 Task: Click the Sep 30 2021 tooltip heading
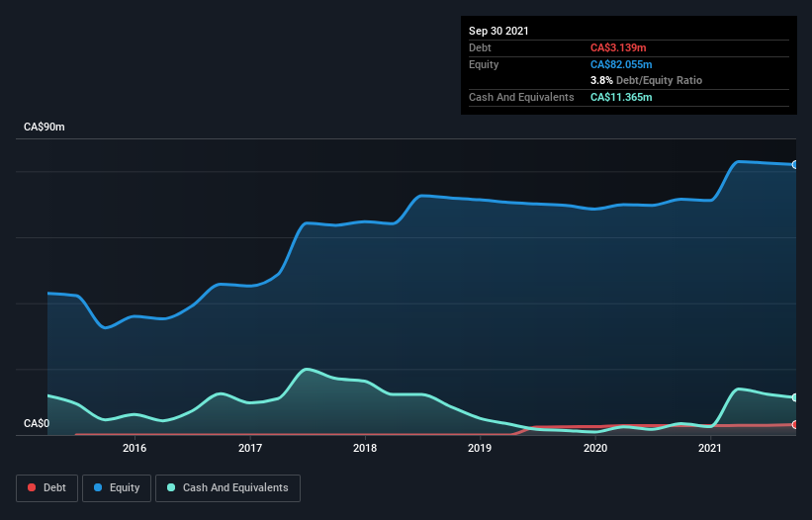coord(498,31)
